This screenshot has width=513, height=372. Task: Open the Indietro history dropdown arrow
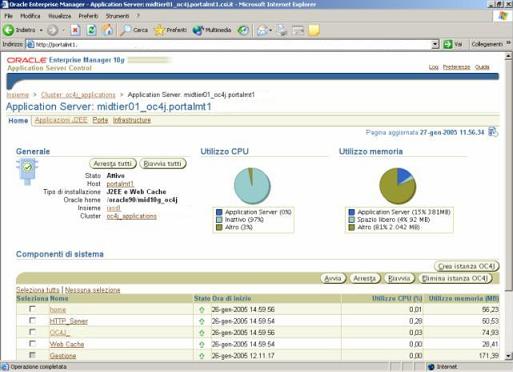click(x=41, y=30)
